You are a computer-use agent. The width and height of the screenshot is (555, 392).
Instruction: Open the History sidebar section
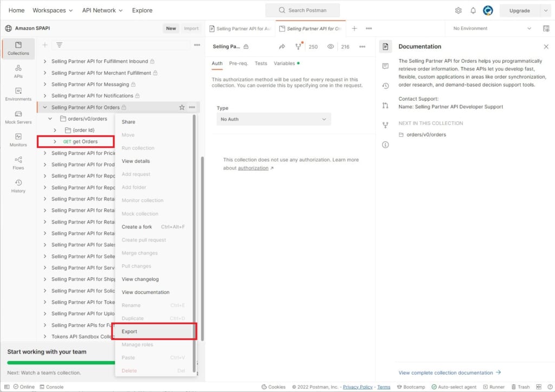point(18,186)
